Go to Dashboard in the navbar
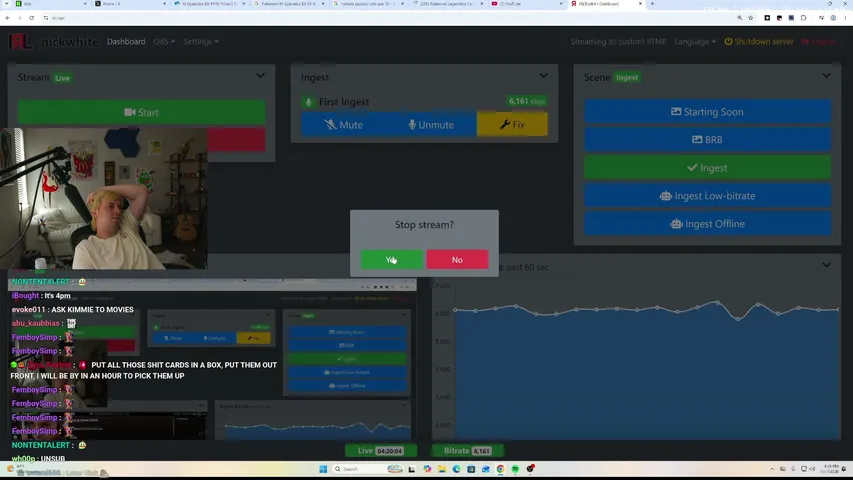Screen dimensions: 853x480 click(126, 41)
